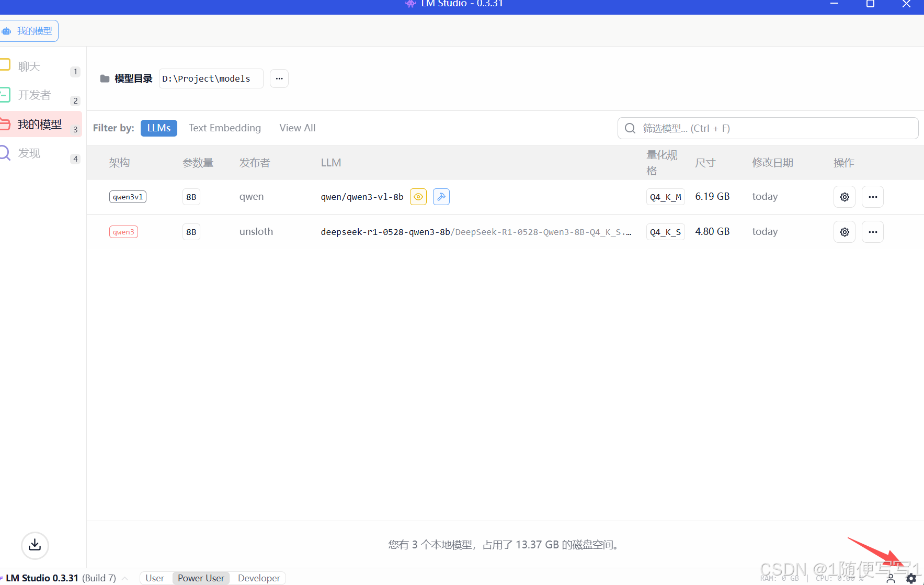Click the red qwen3 architecture tag

(123, 232)
